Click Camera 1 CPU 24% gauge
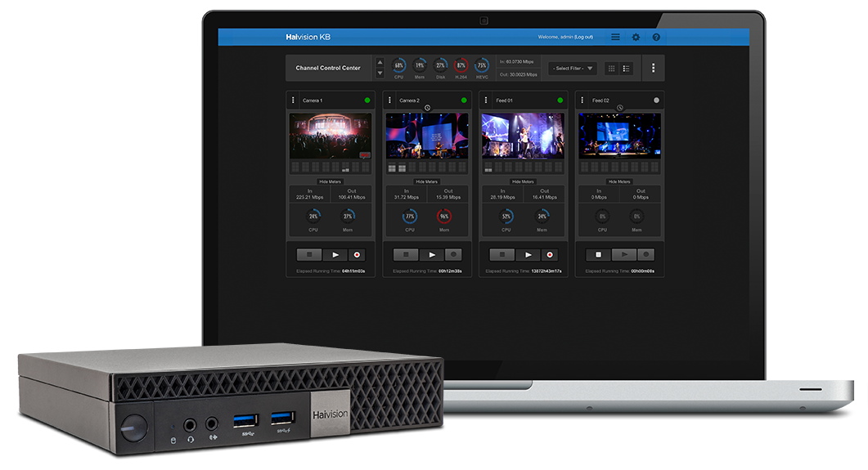The width and height of the screenshot is (868, 470). (x=313, y=216)
